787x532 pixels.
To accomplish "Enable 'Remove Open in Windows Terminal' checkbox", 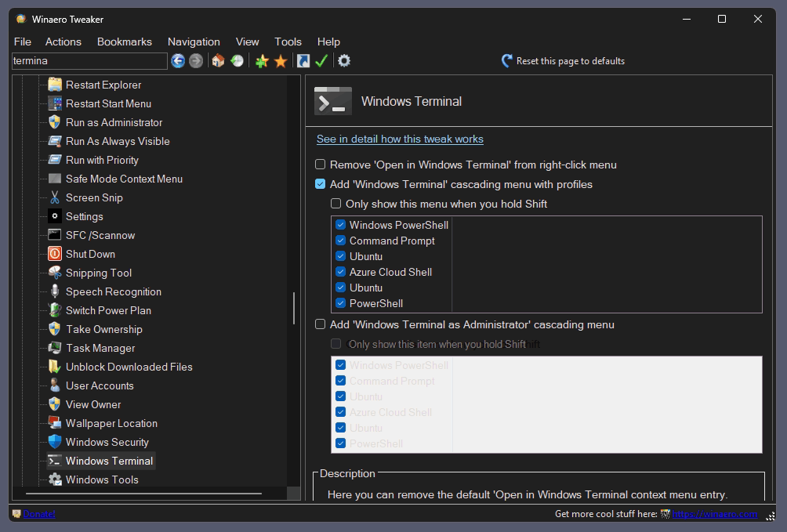I will (320, 165).
